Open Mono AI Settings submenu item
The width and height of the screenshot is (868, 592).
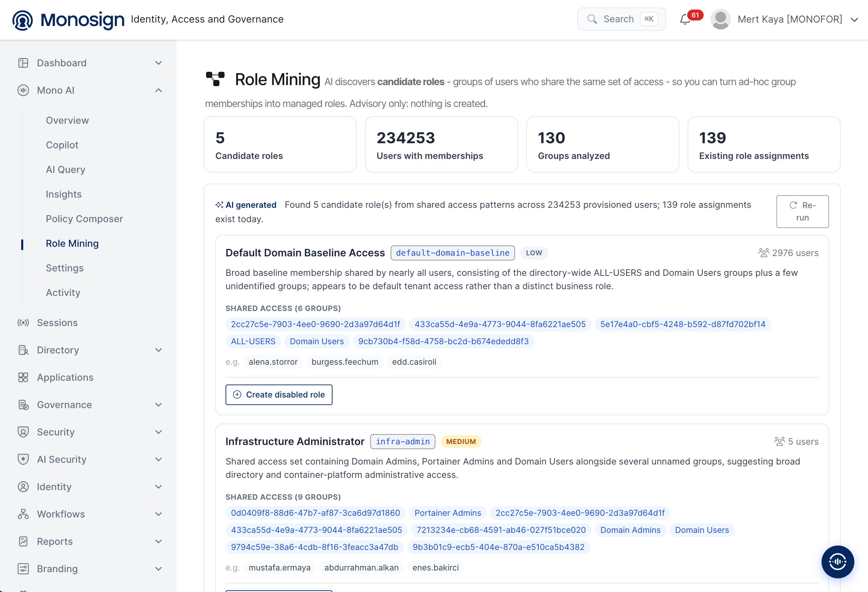[65, 268]
